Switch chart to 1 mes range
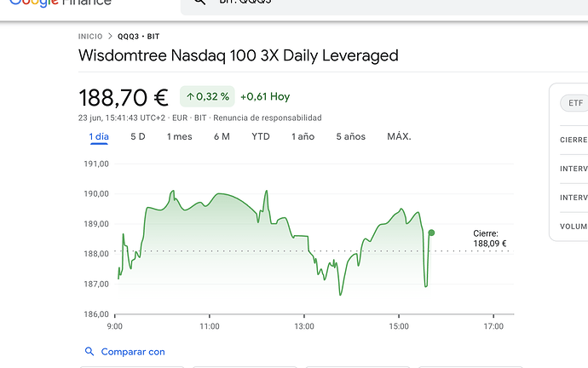588x368 pixels. click(x=179, y=137)
